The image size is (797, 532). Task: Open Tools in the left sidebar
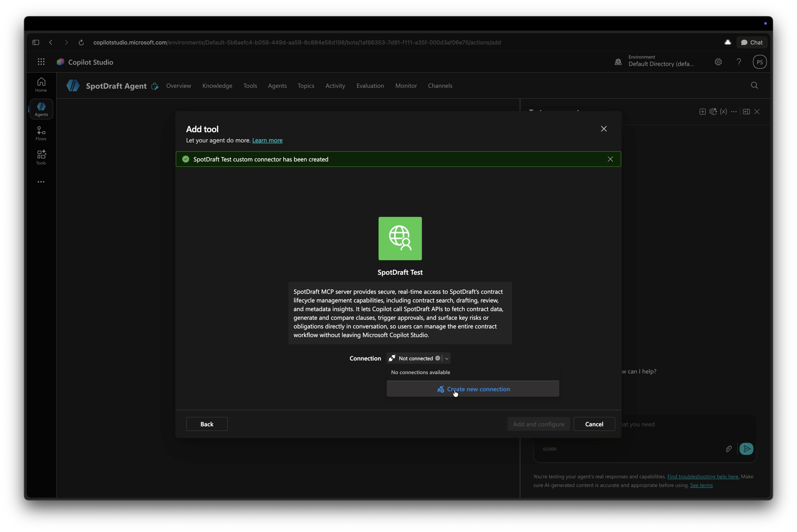coord(41,158)
